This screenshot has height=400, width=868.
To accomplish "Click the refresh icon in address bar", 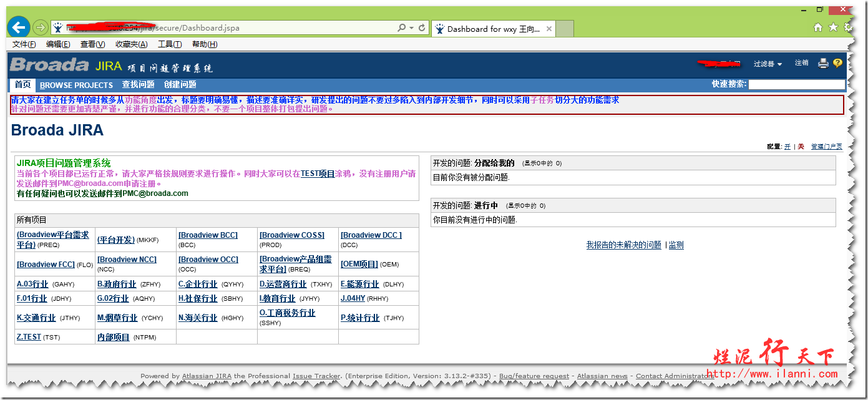I will pyautogui.click(x=422, y=28).
